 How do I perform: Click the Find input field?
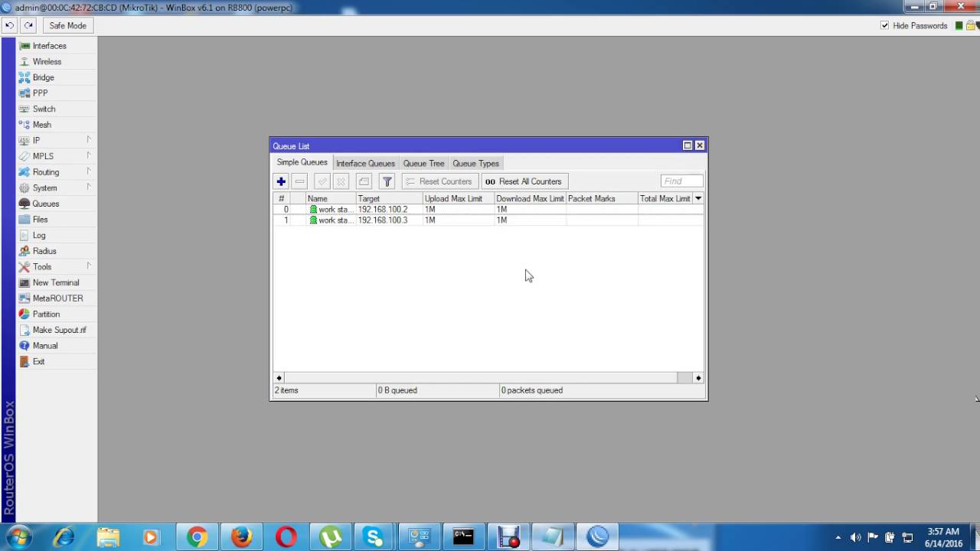coord(681,181)
